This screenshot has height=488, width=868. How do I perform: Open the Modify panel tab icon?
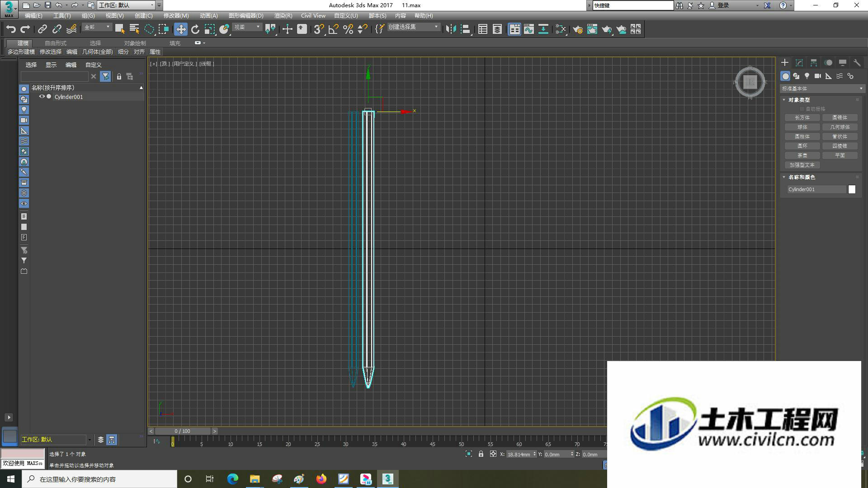pyautogui.click(x=799, y=63)
